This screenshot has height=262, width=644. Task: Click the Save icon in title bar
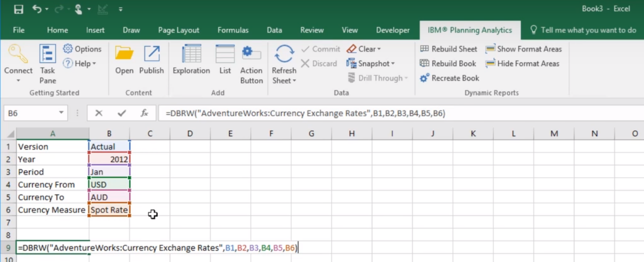click(18, 9)
